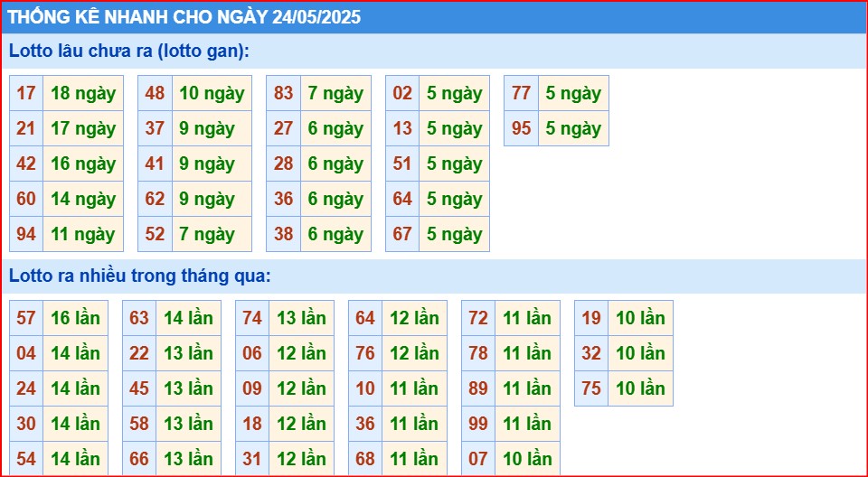Select the "Lotto lâu chưa ra (lotto gan):" heading
Viewport: 868px width, 477px height.
coord(129,51)
